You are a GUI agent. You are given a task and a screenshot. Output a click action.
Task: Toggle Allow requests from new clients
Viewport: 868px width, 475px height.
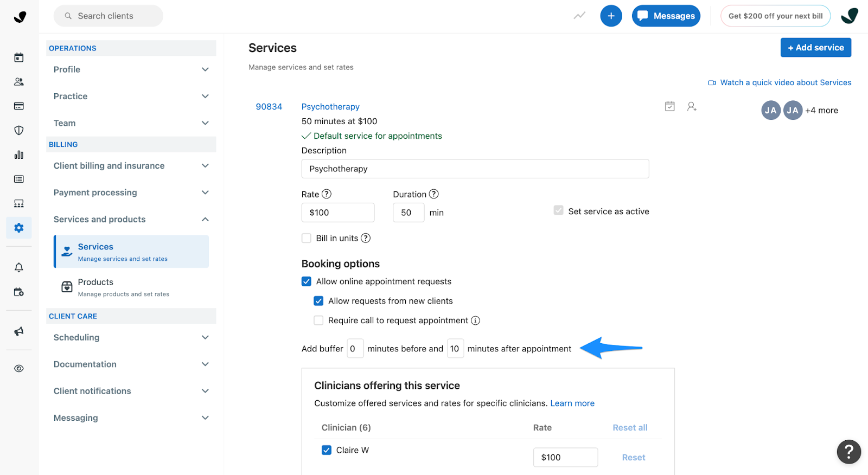pos(318,301)
